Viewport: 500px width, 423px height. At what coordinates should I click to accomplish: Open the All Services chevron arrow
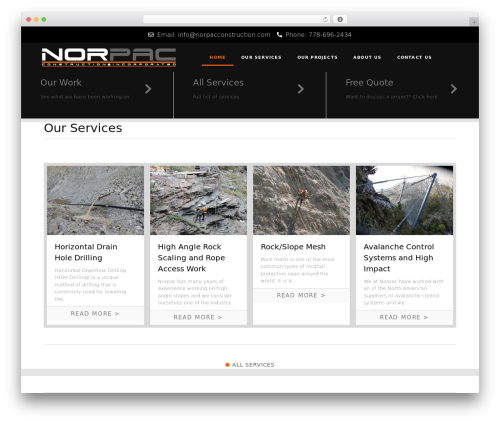pyautogui.click(x=301, y=89)
